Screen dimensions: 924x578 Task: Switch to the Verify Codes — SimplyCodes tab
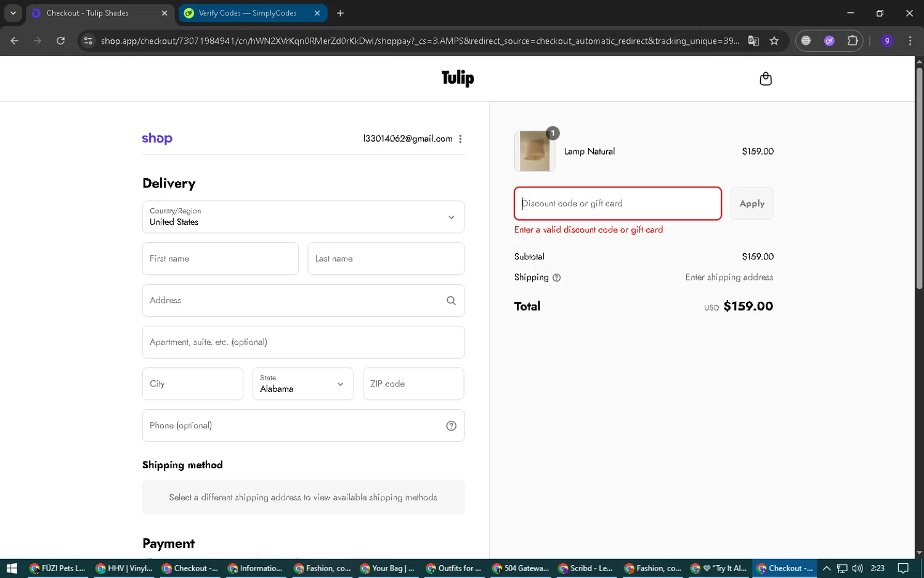253,13
